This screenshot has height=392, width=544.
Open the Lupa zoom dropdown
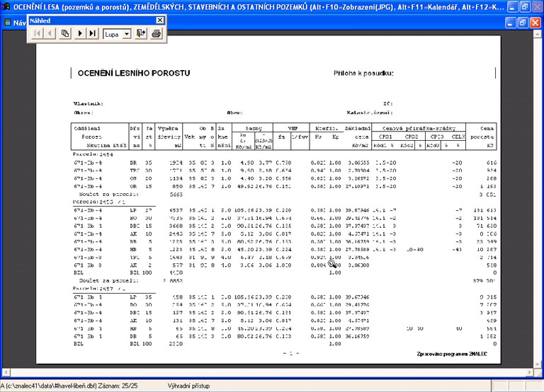coord(127,34)
